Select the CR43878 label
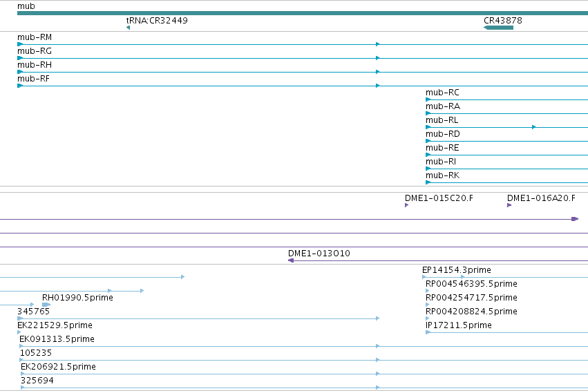This screenshot has width=588, height=391. point(502,21)
